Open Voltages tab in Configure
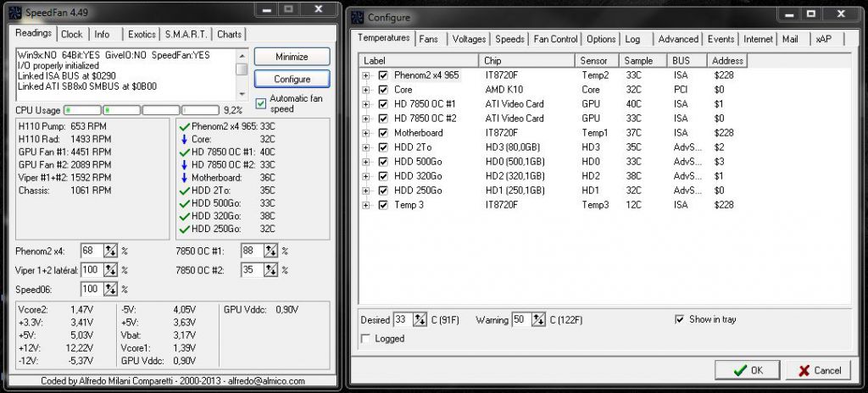The image size is (868, 393). [x=468, y=39]
